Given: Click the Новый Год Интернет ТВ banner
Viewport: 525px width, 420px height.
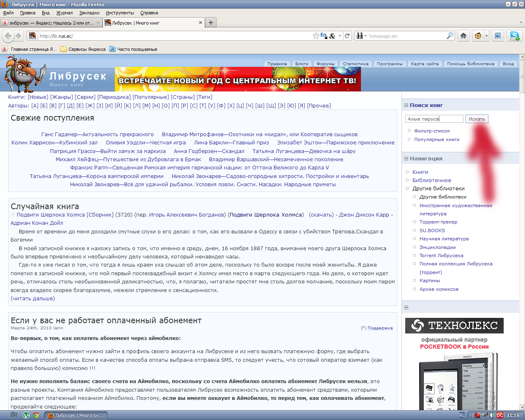Looking at the screenshot, I should click(238, 79).
